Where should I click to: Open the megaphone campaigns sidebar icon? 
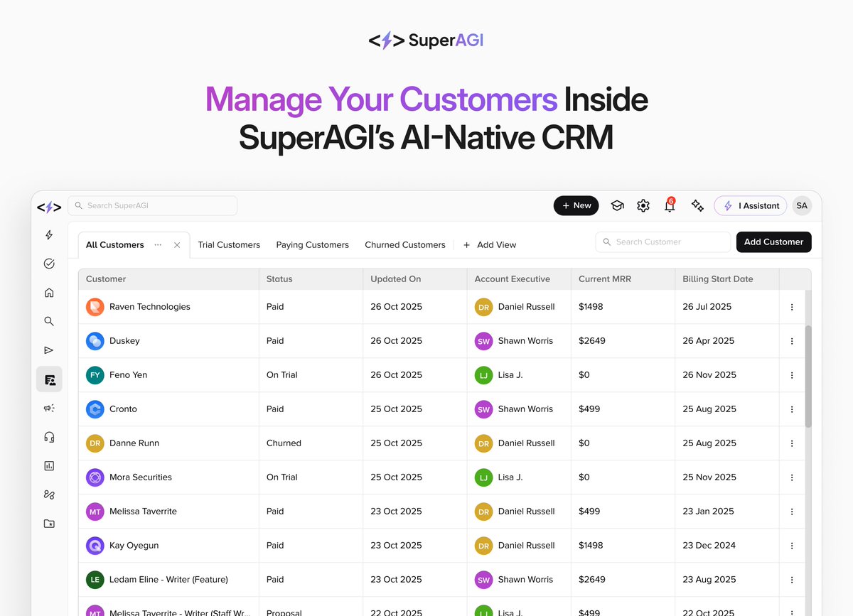click(49, 408)
